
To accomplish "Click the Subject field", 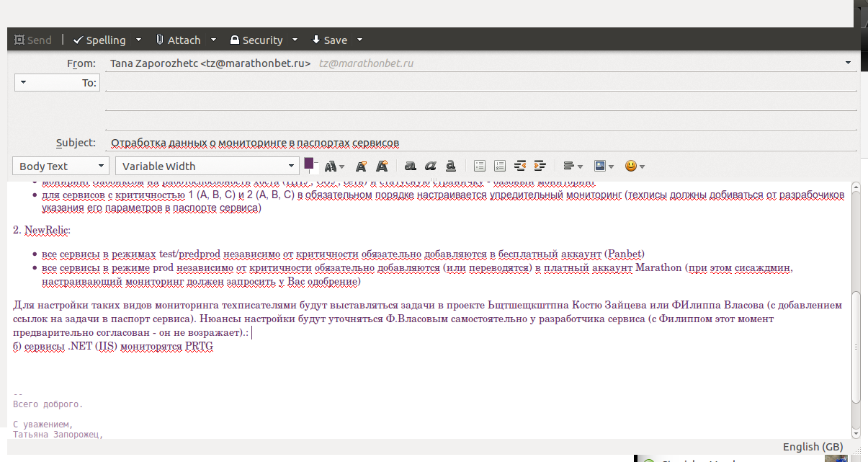I will click(x=480, y=143).
